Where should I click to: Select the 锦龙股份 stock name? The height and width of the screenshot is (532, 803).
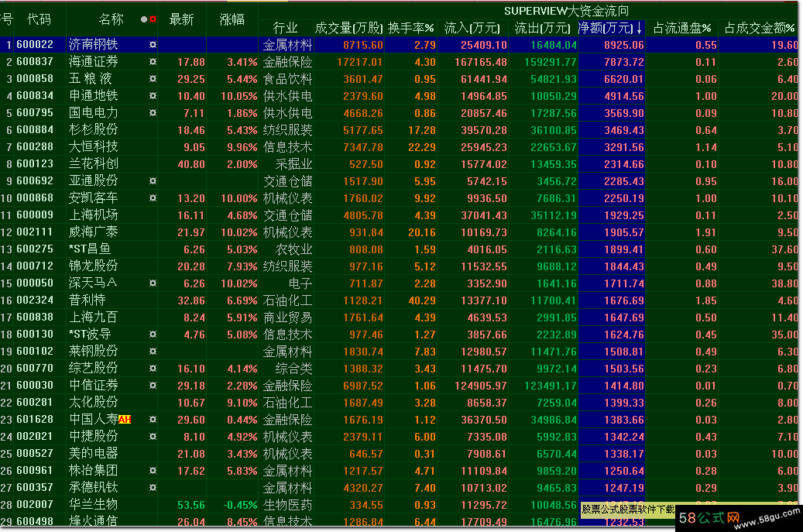[x=93, y=266]
